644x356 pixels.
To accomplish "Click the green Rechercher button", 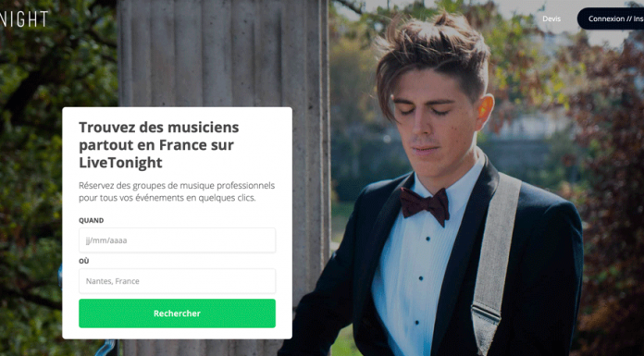I will [x=177, y=313].
